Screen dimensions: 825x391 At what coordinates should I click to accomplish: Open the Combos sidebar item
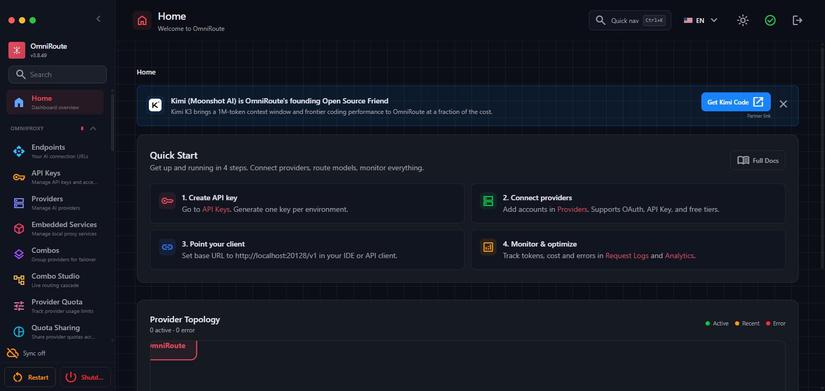point(55,255)
